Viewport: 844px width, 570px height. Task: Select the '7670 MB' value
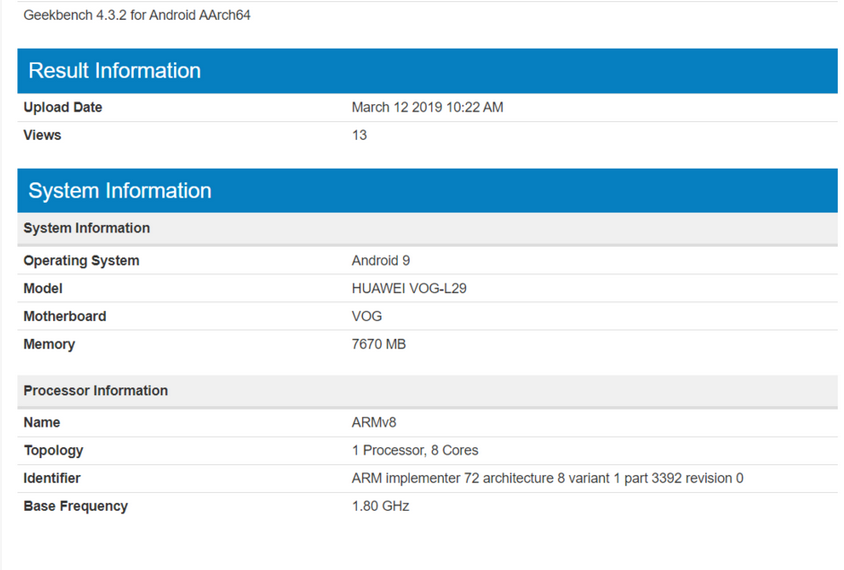pyautogui.click(x=378, y=344)
